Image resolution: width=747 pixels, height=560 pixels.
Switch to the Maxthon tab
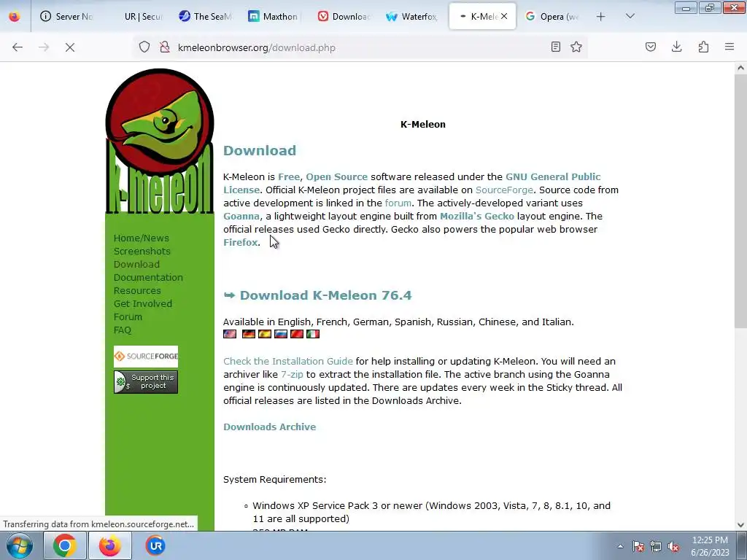point(274,16)
